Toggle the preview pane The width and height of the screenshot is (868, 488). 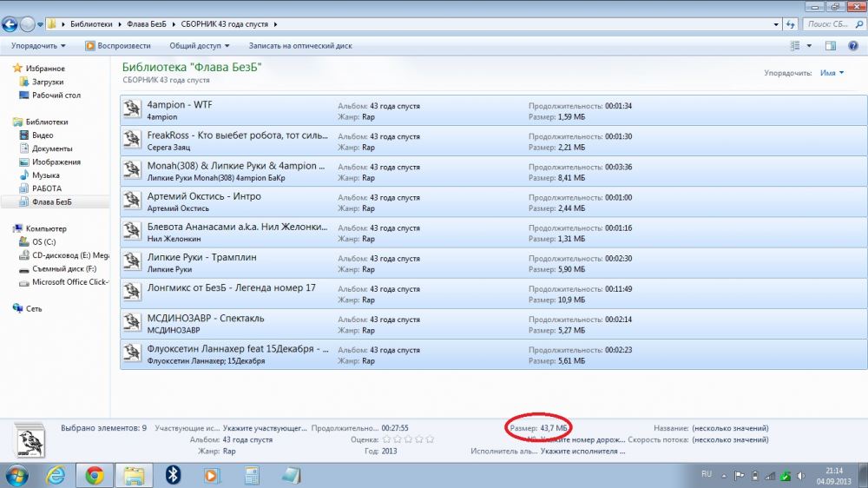(831, 46)
